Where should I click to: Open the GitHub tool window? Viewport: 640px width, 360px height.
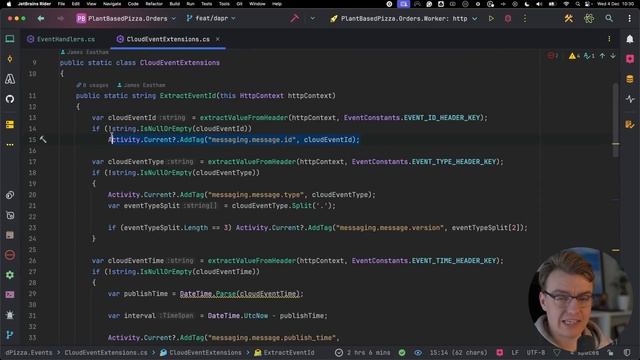point(10,99)
